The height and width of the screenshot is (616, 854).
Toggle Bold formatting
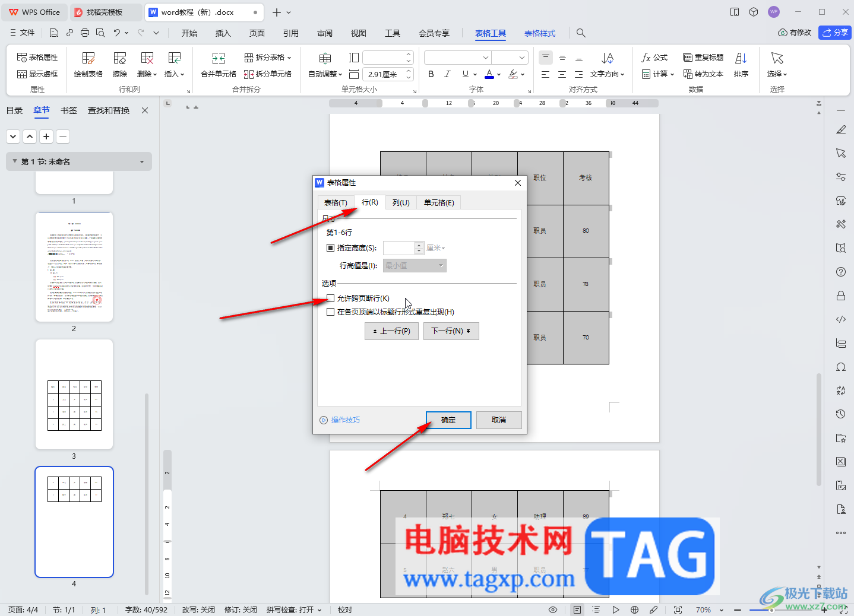[431, 74]
